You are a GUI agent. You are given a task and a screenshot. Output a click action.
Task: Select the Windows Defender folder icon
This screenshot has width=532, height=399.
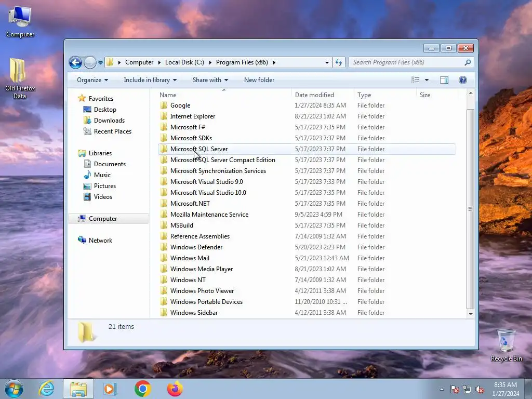164,247
